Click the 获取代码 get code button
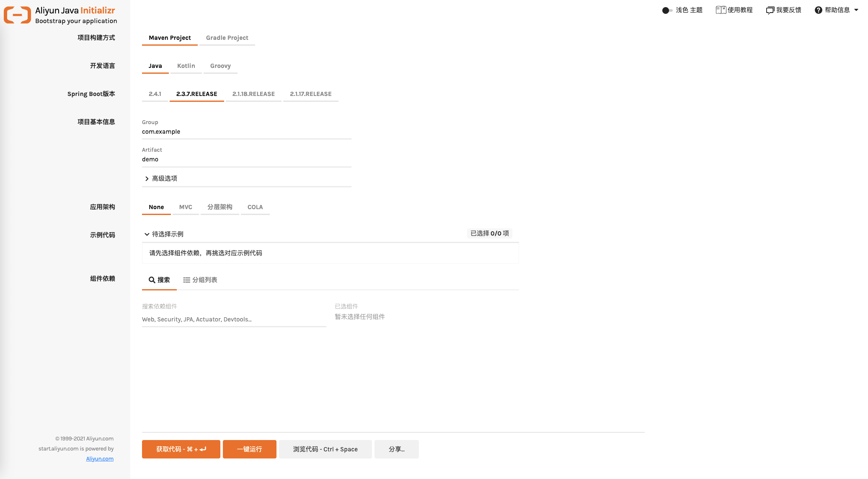Screen dimensions: 868x479 [x=181, y=449]
